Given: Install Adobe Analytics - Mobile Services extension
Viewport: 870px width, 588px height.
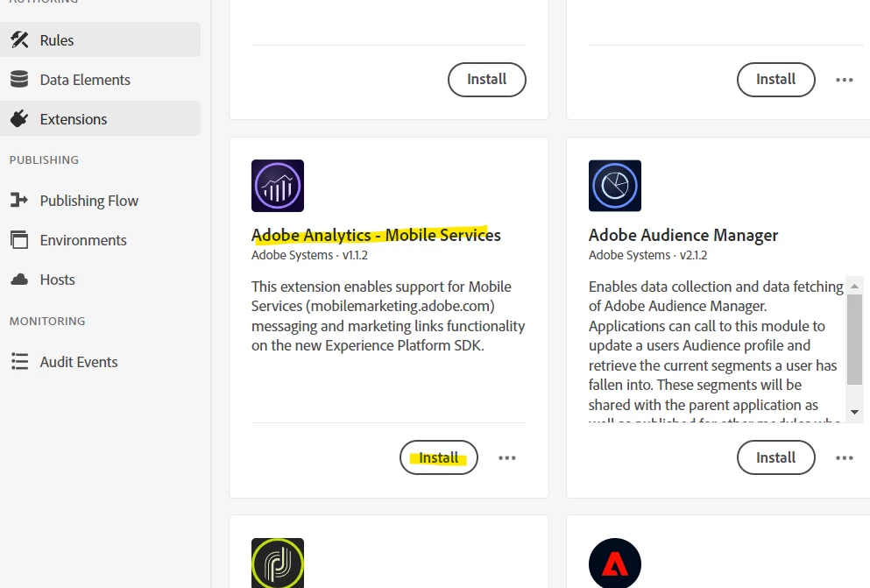Looking at the screenshot, I should point(438,457).
